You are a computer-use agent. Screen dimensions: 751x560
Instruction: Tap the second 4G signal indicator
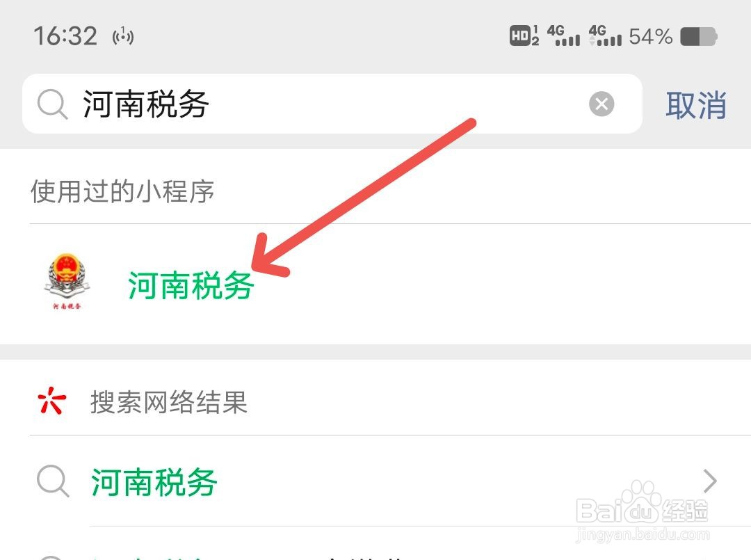(x=605, y=36)
